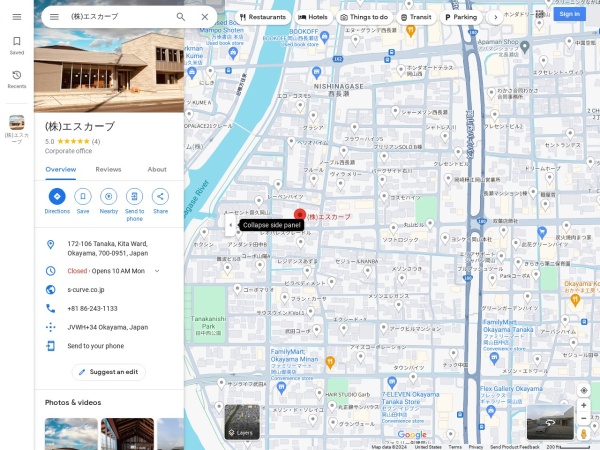Clear the search with the X icon
Screen dimensions: 600x450
click(205, 17)
